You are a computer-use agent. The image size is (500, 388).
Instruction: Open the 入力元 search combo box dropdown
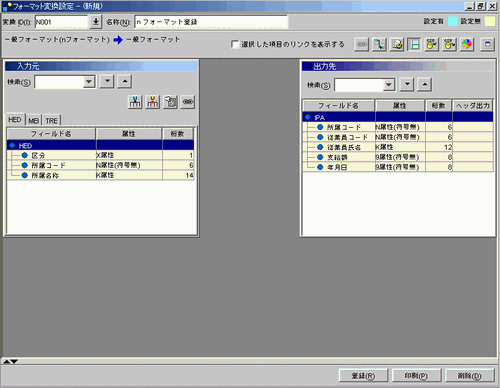[x=89, y=81]
